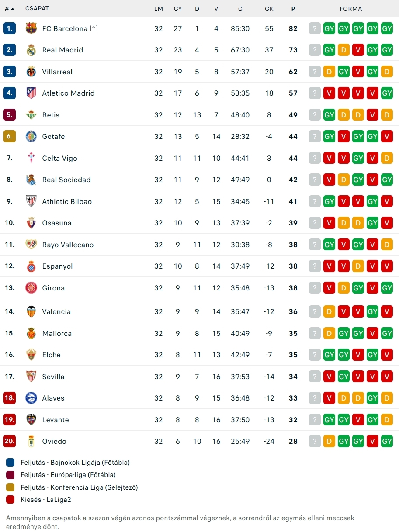
Task: Click the FC Barcelona club crest
Action: pyautogui.click(x=31, y=28)
